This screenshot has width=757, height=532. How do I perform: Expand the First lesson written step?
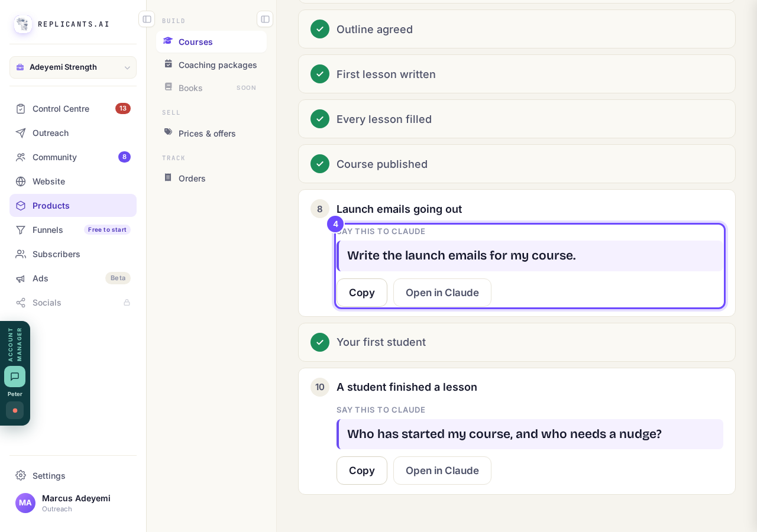pyautogui.click(x=517, y=74)
